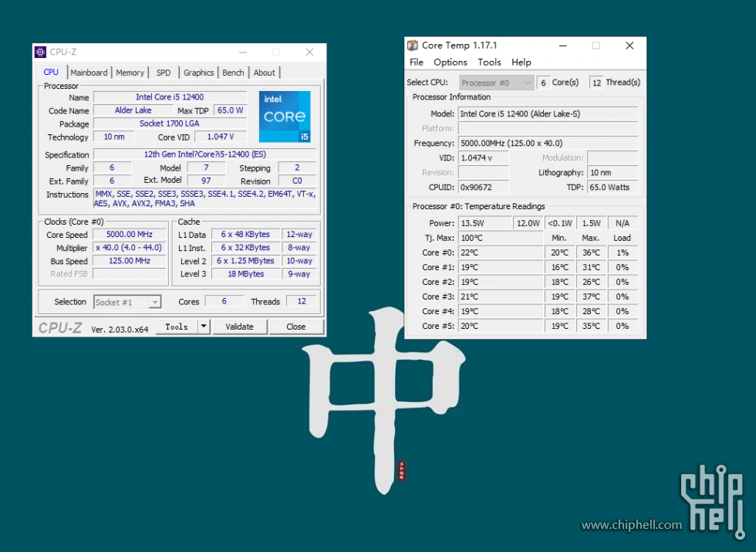Click the Bus Speed value 125.00 MHz

tap(130, 261)
